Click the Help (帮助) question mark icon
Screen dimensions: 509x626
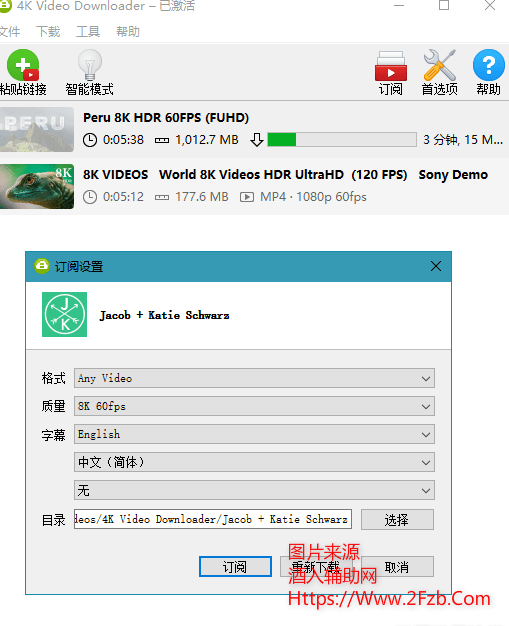488,65
